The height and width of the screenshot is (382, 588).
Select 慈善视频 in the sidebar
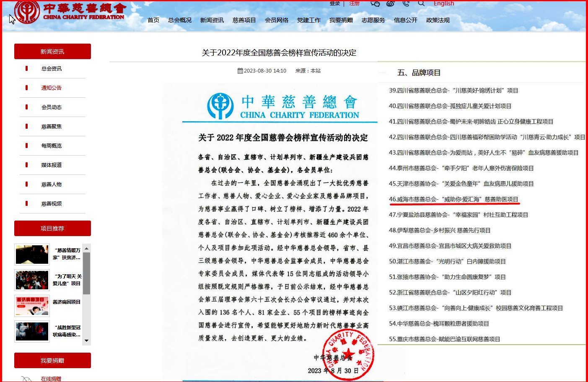[x=52, y=204]
